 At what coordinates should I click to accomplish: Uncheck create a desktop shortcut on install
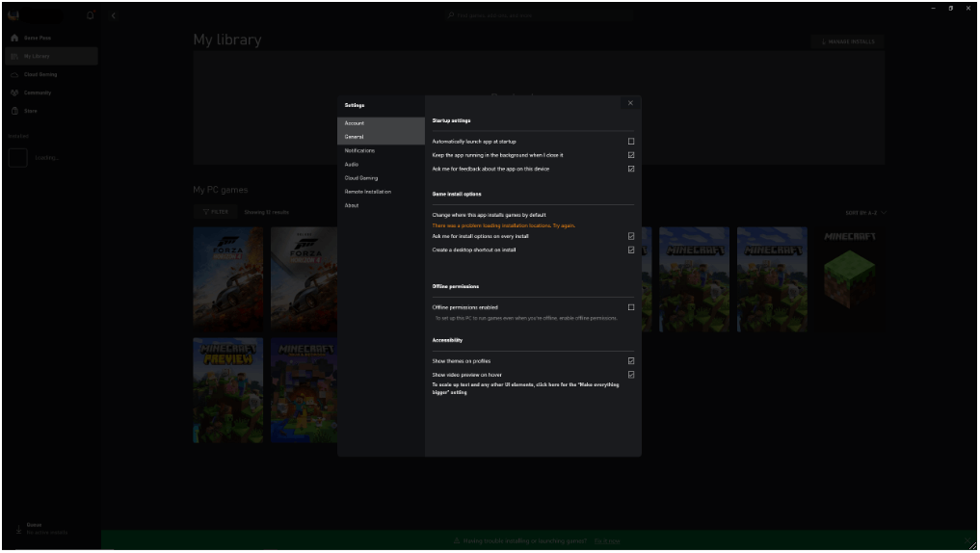pyautogui.click(x=631, y=250)
